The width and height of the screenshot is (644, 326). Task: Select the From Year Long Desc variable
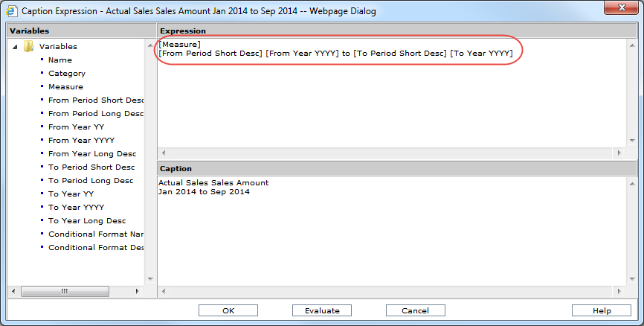tap(92, 153)
